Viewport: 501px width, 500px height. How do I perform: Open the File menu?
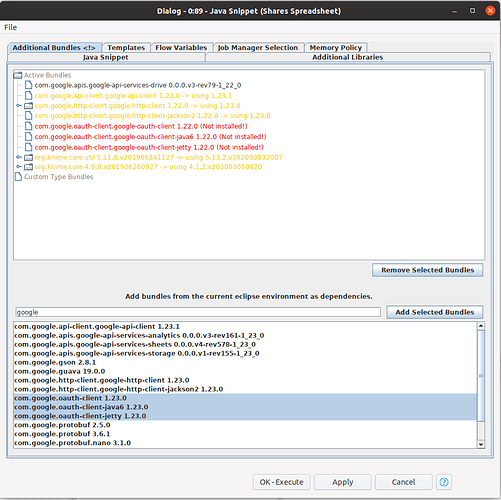(10, 27)
